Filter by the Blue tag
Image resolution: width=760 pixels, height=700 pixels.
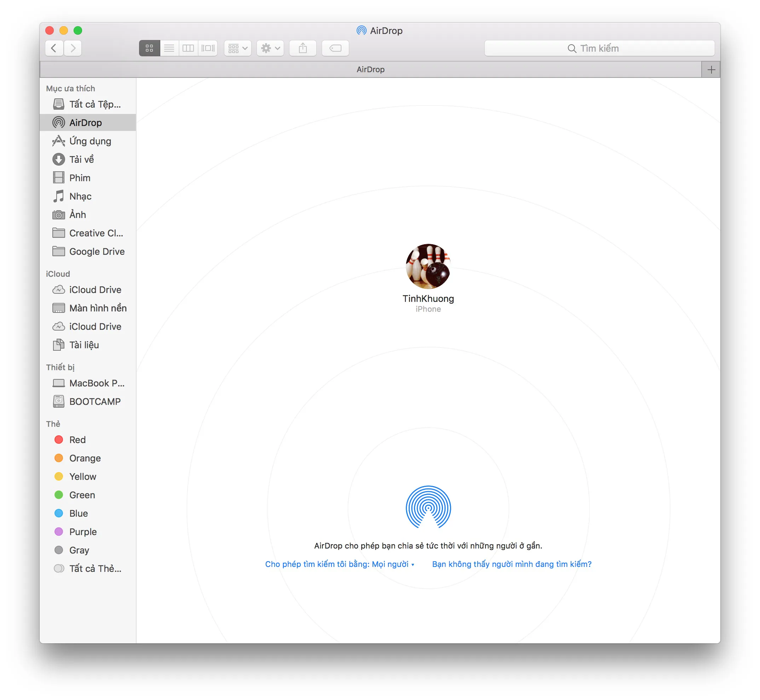tap(87, 513)
